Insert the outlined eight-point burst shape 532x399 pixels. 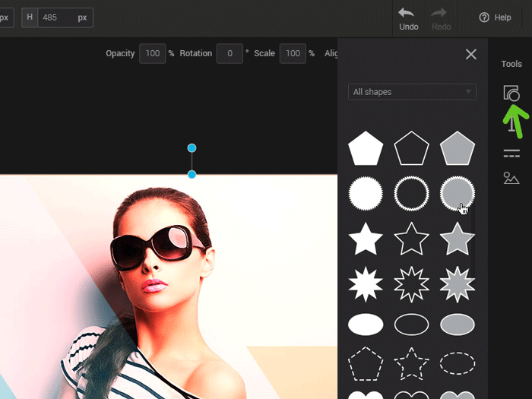pyautogui.click(x=411, y=285)
